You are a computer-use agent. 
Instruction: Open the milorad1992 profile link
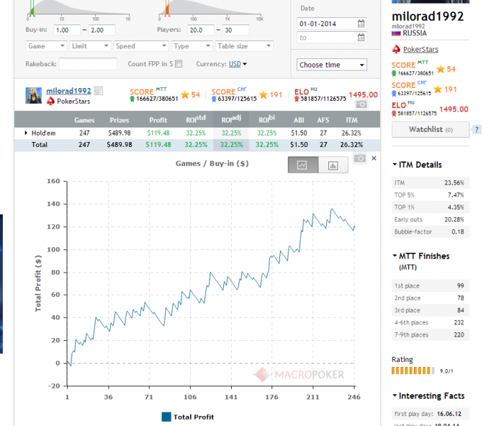point(68,91)
